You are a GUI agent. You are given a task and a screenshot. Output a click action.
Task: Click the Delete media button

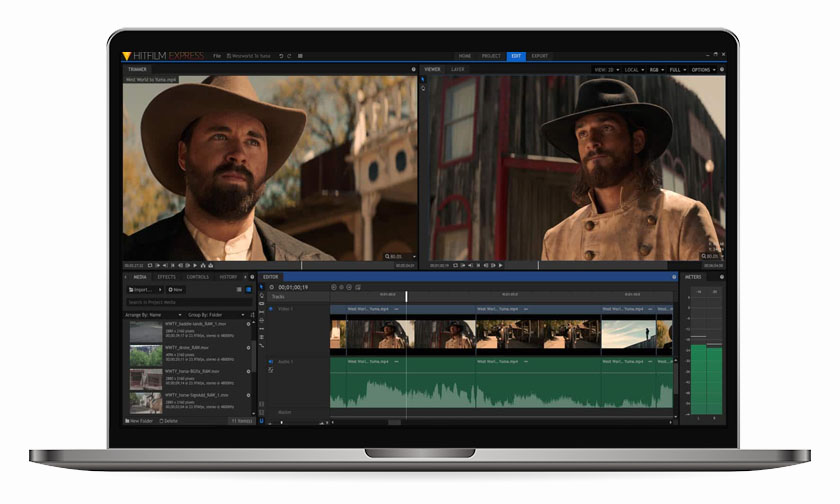coord(168,421)
